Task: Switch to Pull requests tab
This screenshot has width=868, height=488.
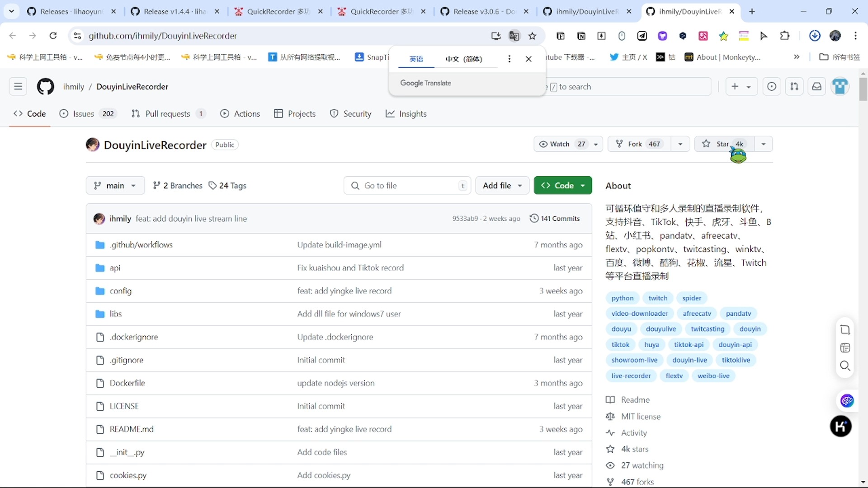Action: pyautogui.click(x=168, y=114)
